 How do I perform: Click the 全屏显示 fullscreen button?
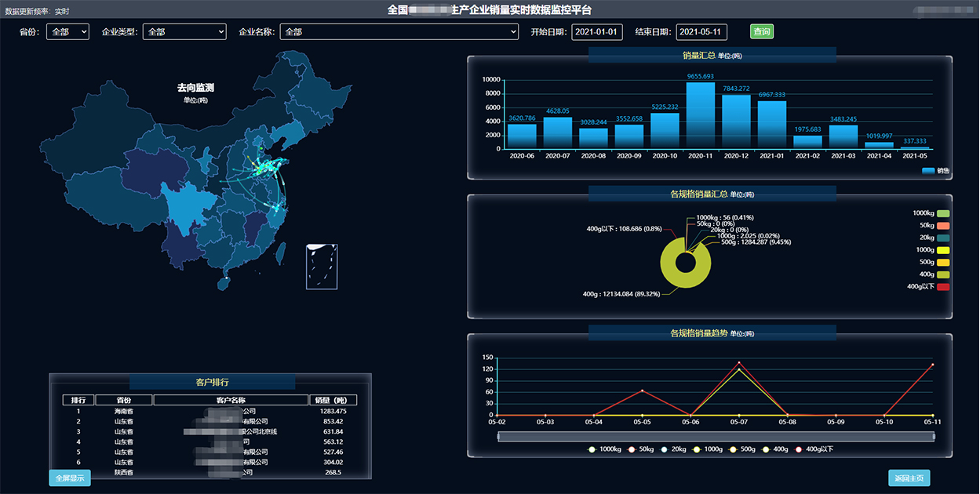69,478
